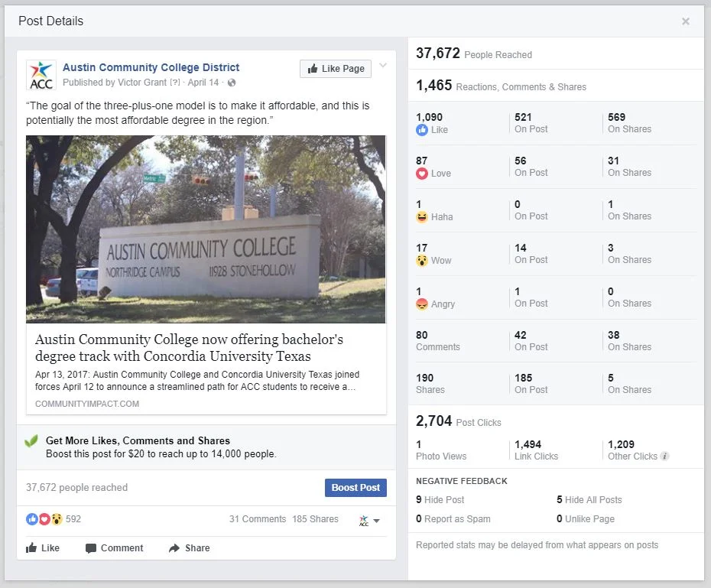Open the ACC page profile picture icon

(x=41, y=73)
